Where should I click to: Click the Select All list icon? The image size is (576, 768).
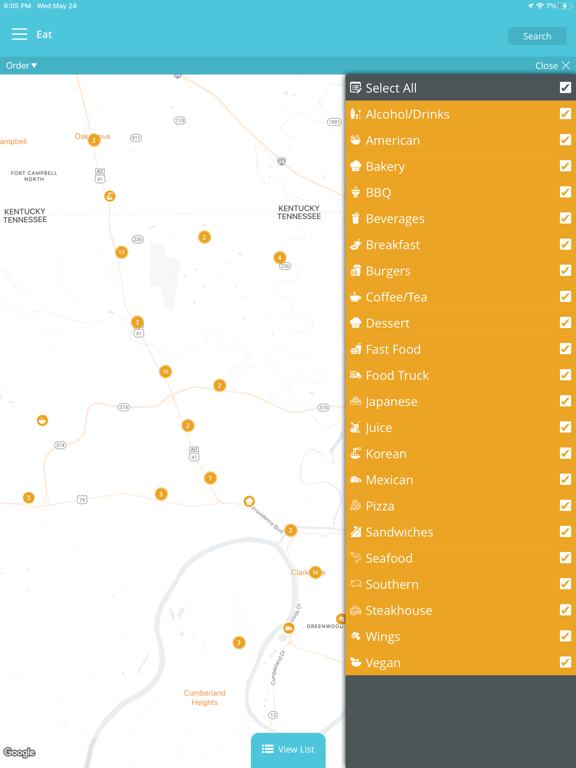(356, 88)
